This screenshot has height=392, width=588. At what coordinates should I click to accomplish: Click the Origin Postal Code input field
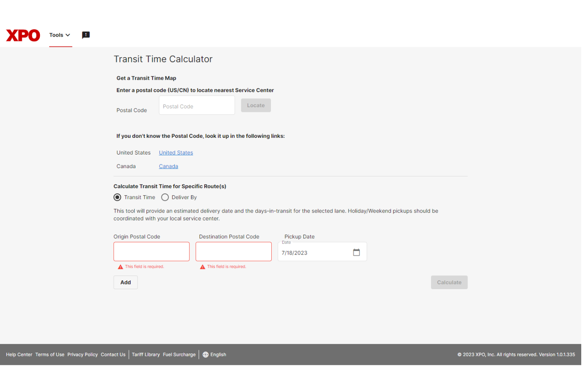tap(151, 251)
